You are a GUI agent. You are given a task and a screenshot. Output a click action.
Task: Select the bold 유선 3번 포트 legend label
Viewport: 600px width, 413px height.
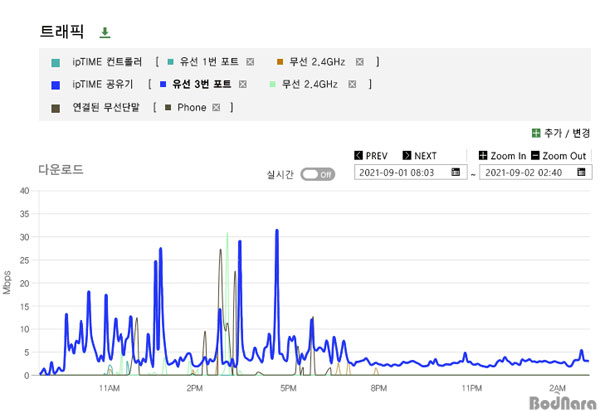tap(202, 84)
